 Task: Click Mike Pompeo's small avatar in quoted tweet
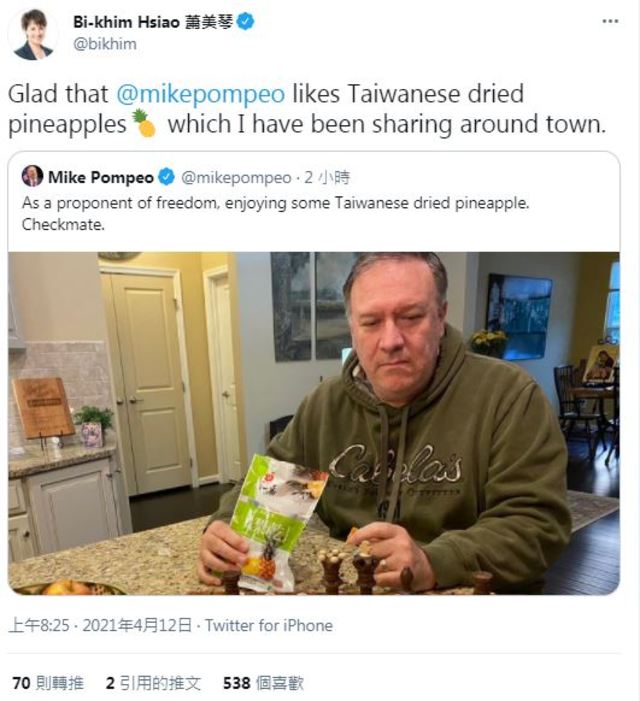coord(32,177)
